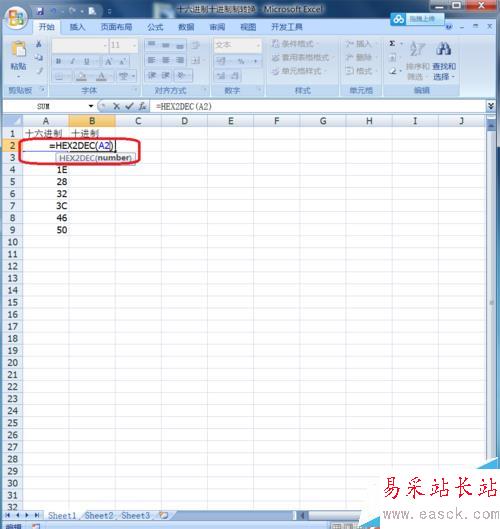Open the text orientation dropdown
500x529 pixels.
pos(184,75)
